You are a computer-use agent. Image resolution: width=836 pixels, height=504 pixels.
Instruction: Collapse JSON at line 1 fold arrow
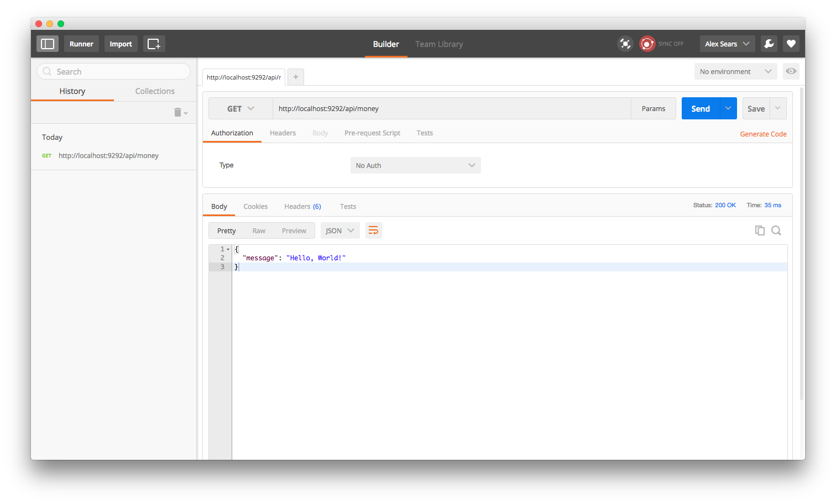click(x=228, y=249)
